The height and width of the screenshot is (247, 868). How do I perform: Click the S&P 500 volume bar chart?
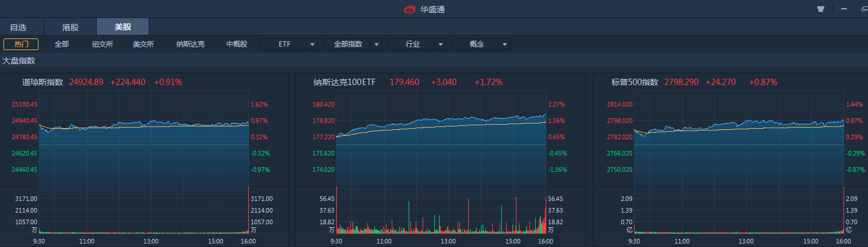coord(739,210)
